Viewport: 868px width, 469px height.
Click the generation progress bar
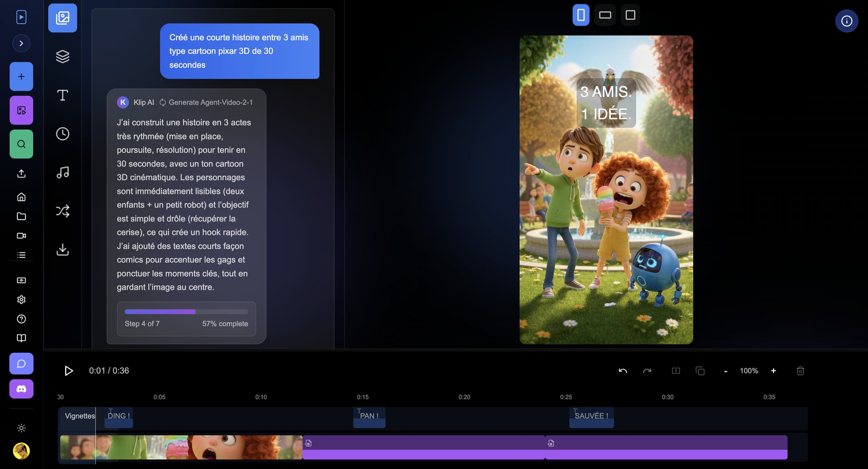coord(186,312)
